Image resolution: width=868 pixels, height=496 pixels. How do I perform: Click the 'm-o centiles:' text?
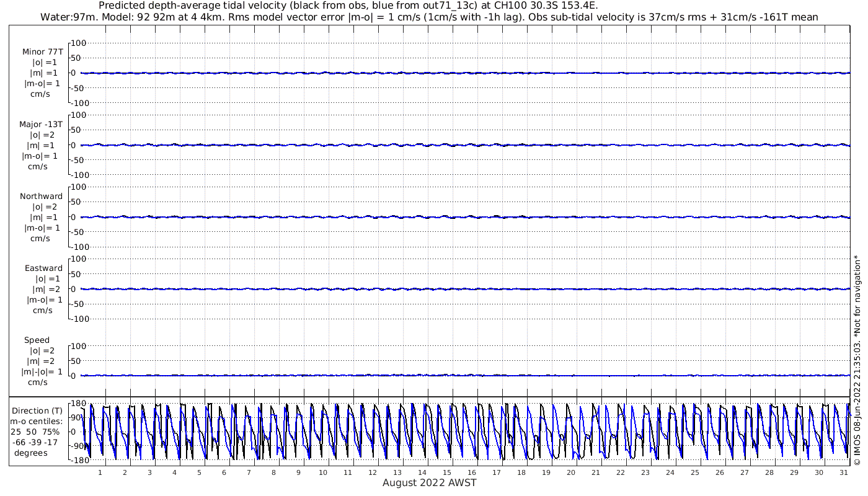[36, 422]
